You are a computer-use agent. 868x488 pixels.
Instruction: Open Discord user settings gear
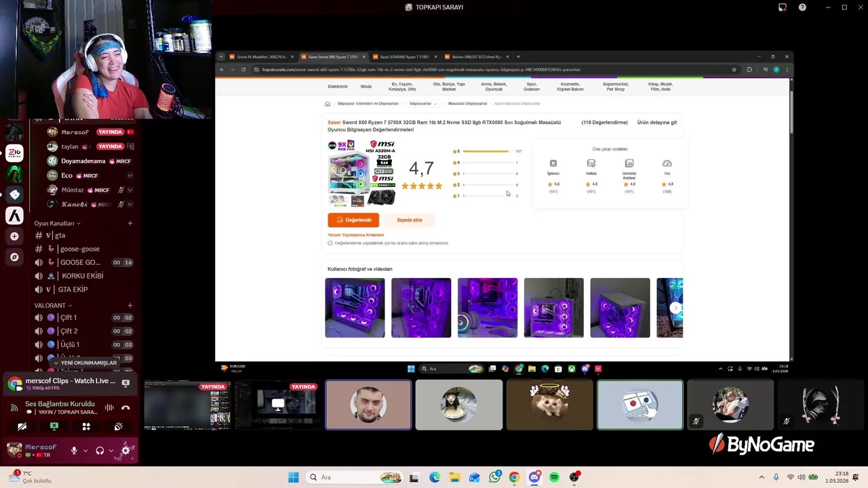click(125, 451)
